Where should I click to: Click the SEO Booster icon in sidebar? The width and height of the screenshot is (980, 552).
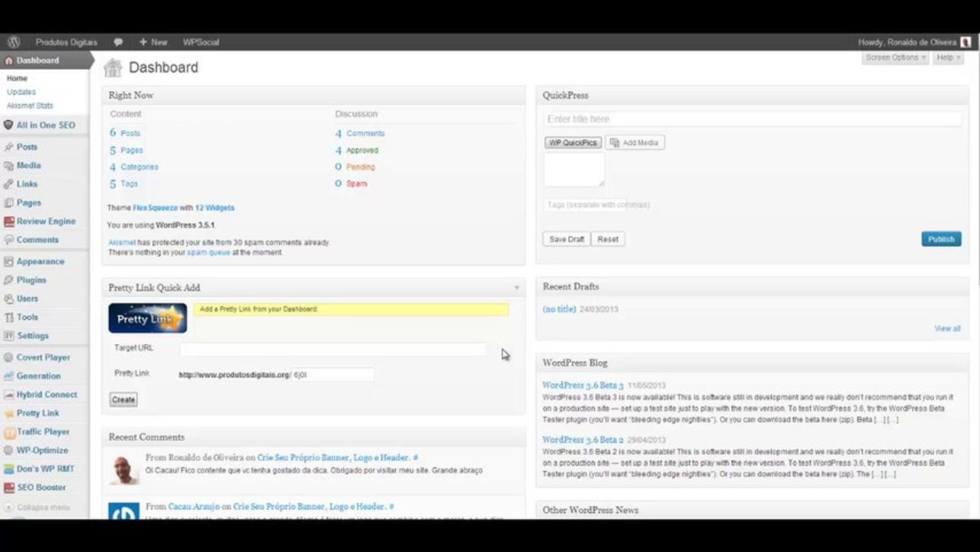[8, 488]
